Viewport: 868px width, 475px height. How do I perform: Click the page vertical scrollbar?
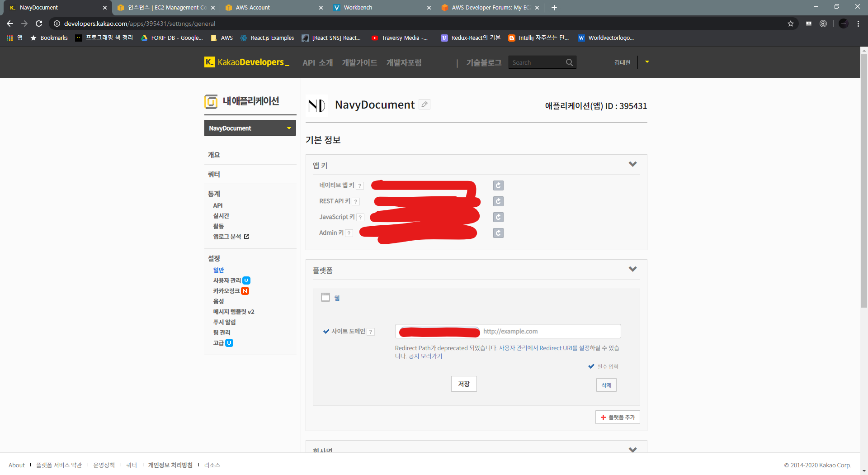864,181
